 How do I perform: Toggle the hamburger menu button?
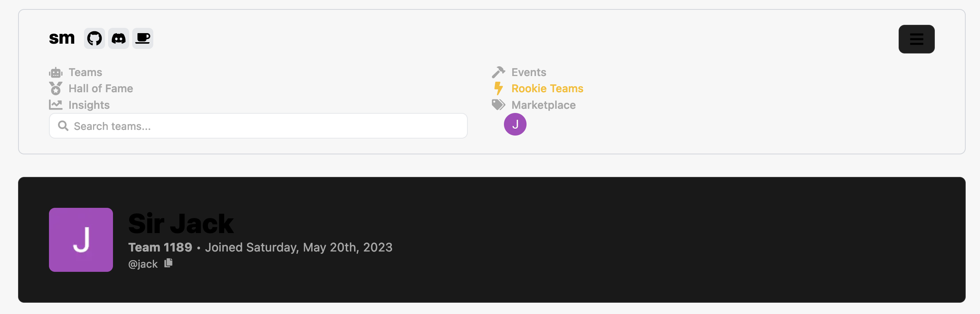pyautogui.click(x=916, y=39)
